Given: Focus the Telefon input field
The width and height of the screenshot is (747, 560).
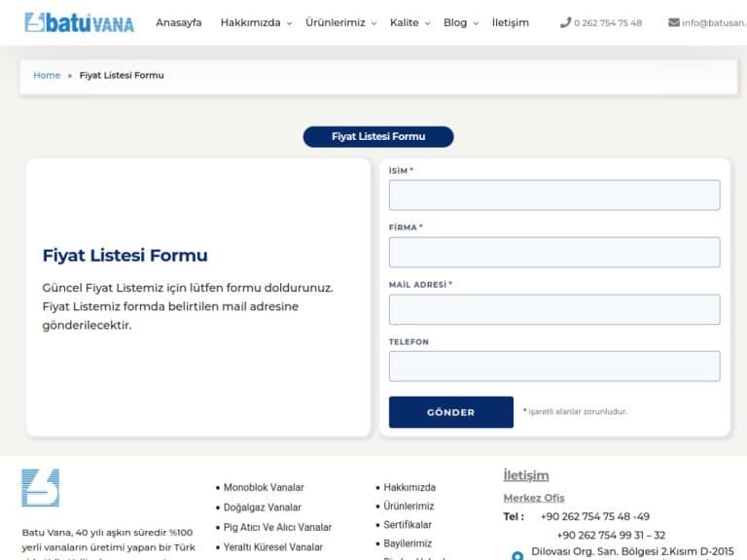Looking at the screenshot, I should pos(554,367).
